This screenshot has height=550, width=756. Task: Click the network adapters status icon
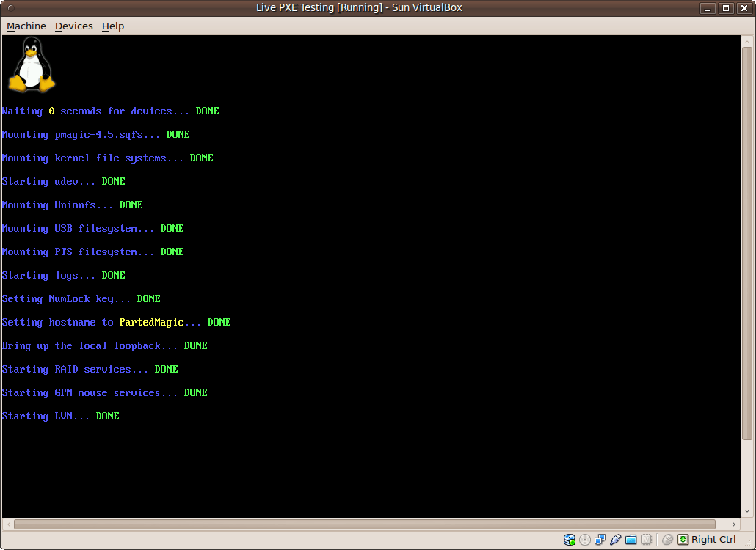(x=600, y=540)
